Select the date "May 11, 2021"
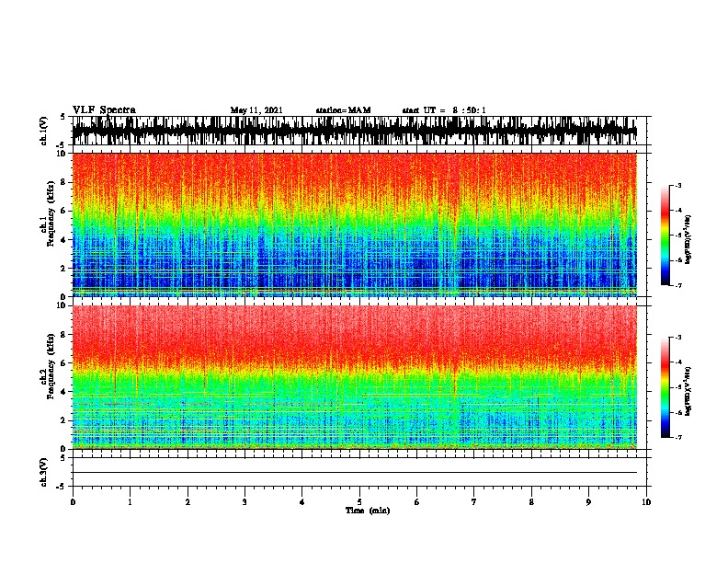 coord(256,110)
